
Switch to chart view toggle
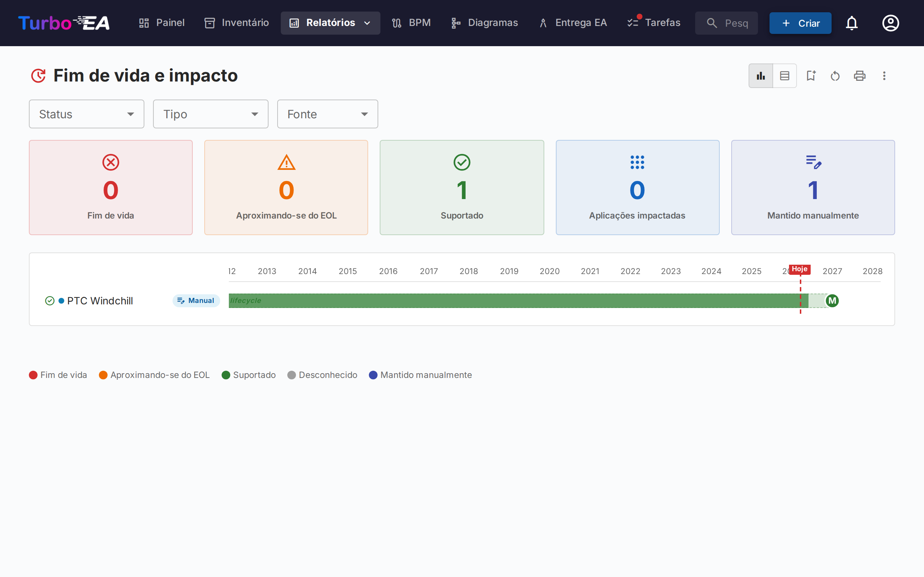tap(760, 76)
